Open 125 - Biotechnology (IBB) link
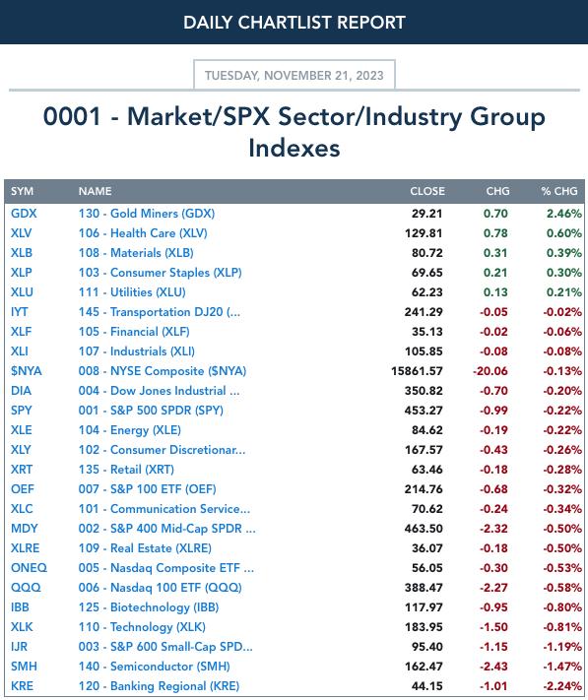Viewport: 588px width, 700px height. (149, 607)
